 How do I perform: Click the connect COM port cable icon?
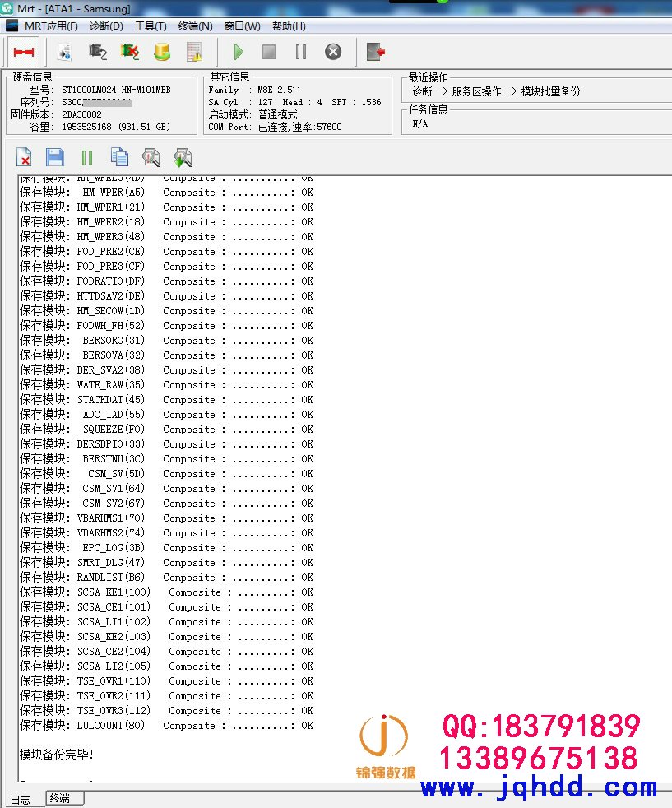pos(97,52)
